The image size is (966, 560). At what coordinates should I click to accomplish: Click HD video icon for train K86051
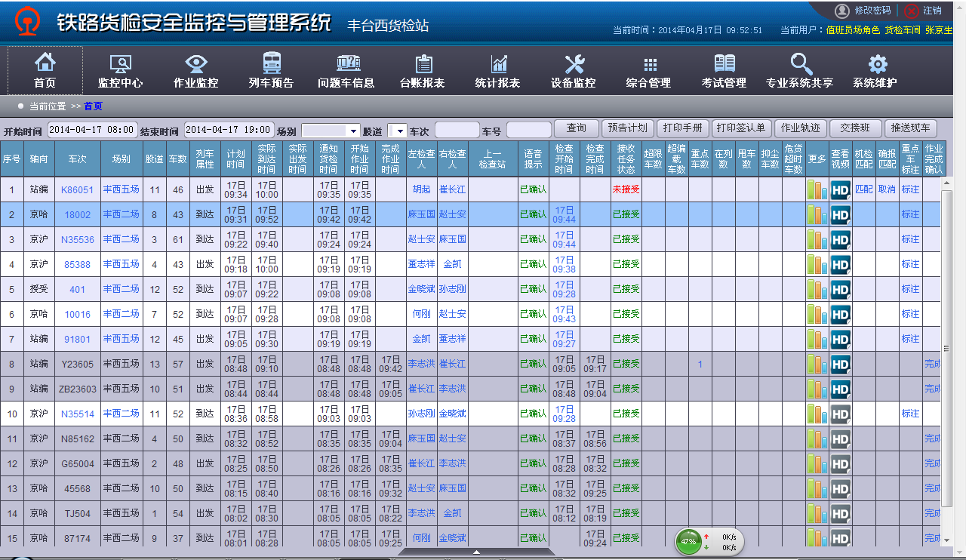(840, 189)
